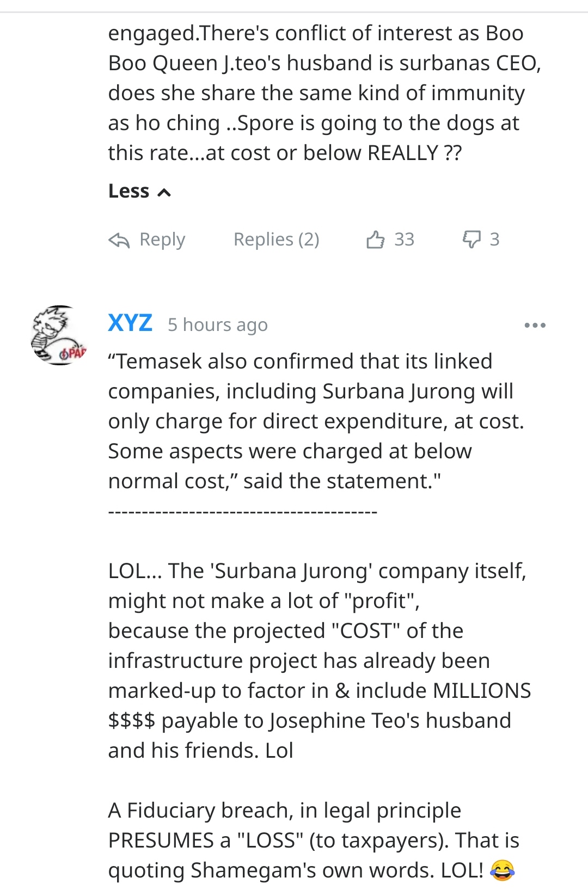The image size is (588, 890).
Task: Click the thumbs down icon on comment
Action: (471, 239)
